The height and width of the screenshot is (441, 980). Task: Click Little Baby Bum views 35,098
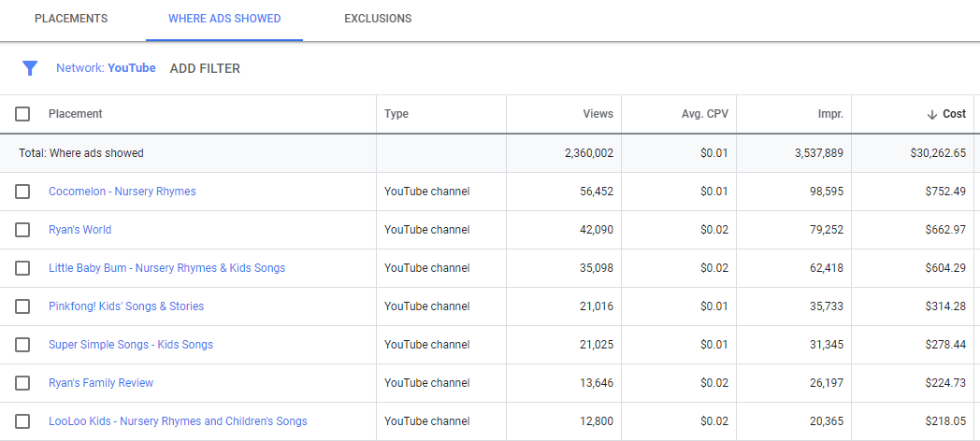(597, 268)
